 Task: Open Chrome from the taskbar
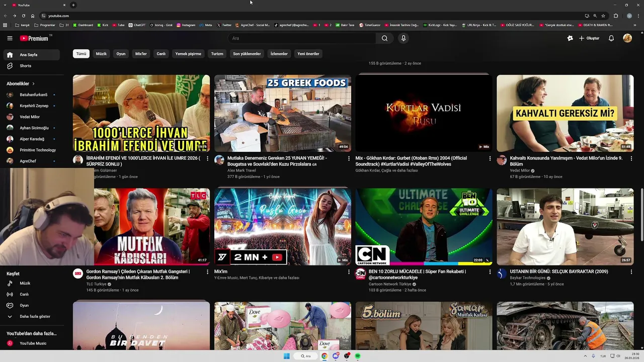click(325, 356)
